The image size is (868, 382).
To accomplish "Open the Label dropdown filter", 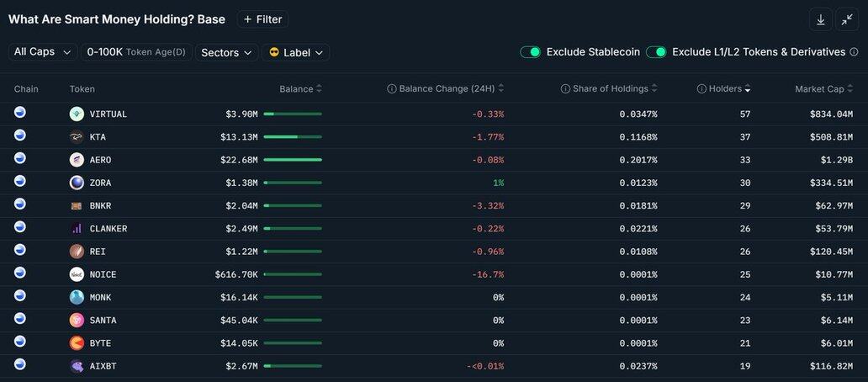I will 295,53.
